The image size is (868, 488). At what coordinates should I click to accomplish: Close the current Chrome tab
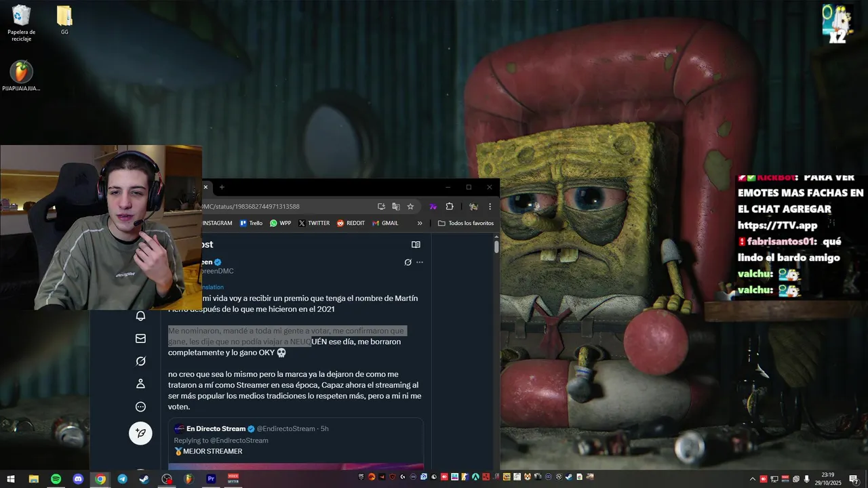coord(207,188)
